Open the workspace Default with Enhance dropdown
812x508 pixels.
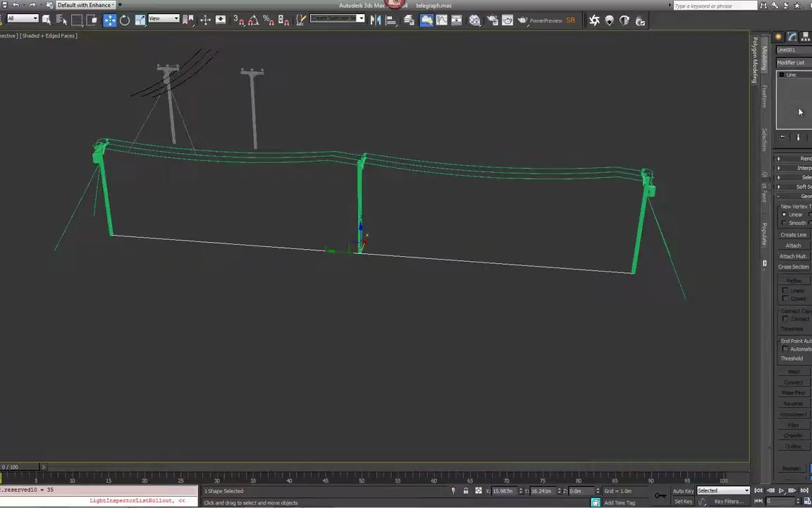click(87, 5)
